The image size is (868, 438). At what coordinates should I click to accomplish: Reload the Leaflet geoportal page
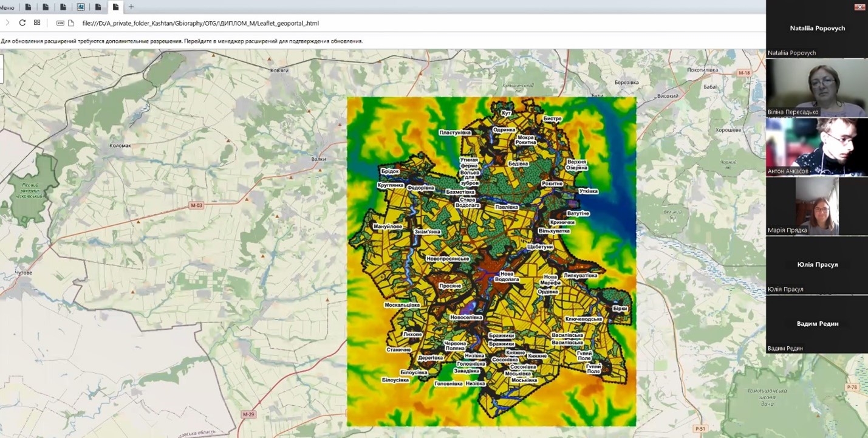pyautogui.click(x=22, y=23)
